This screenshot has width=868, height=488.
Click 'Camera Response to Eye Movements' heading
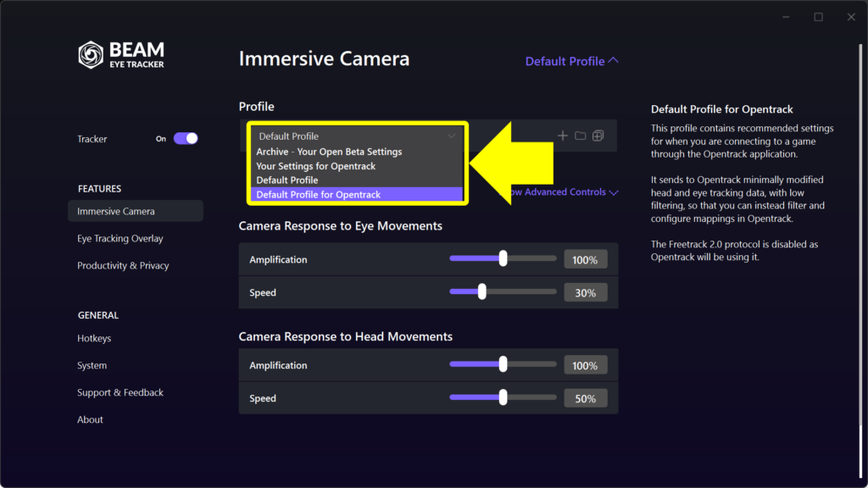pyautogui.click(x=341, y=225)
